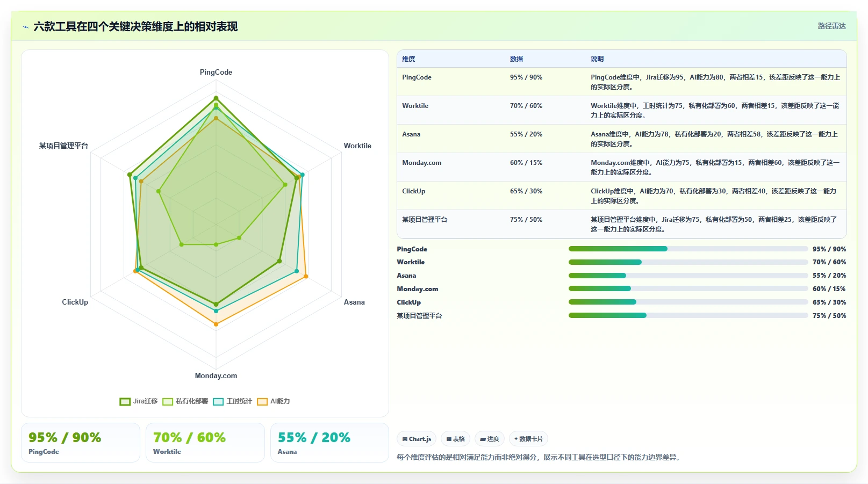Viewport: 868px width, 484px height.
Task: Click the 维度 column header
Action: coord(408,59)
